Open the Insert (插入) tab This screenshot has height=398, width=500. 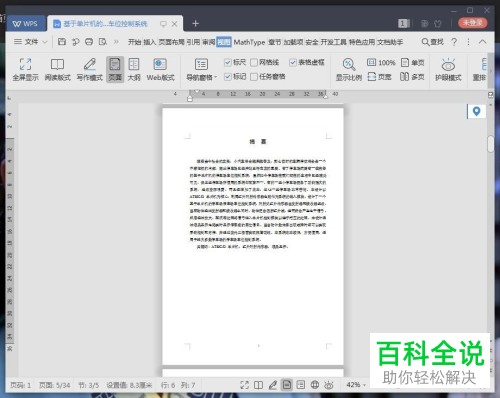pos(150,42)
